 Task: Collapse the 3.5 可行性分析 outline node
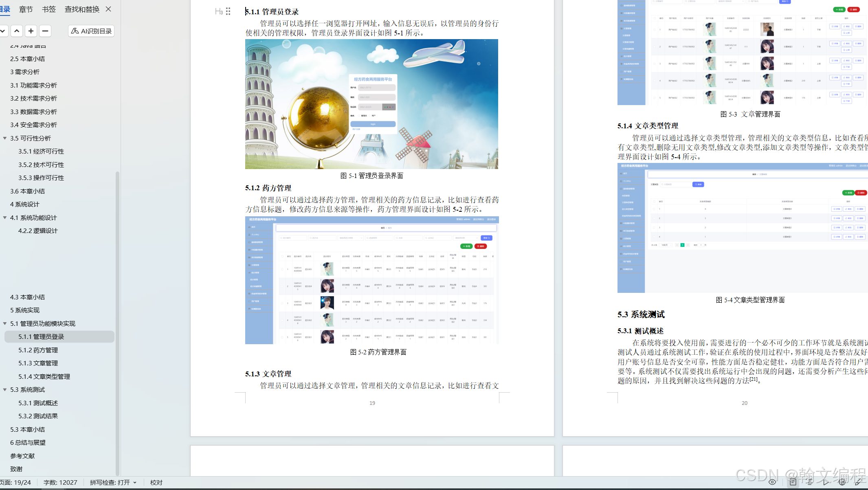coord(5,138)
